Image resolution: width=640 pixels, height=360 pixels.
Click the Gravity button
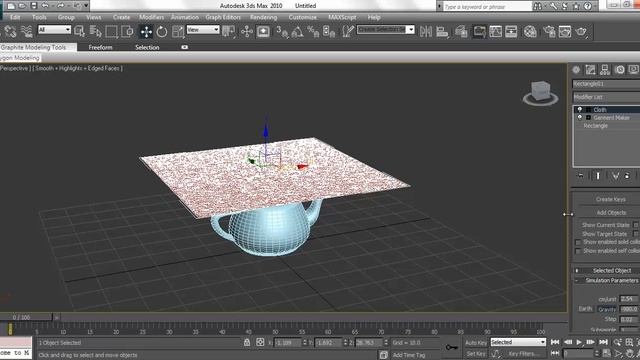coord(607,309)
